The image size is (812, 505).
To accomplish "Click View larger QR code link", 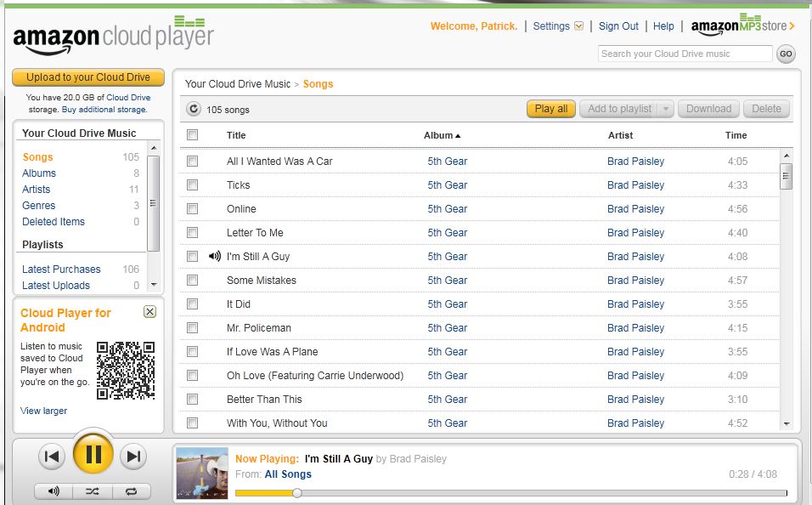I will point(43,411).
